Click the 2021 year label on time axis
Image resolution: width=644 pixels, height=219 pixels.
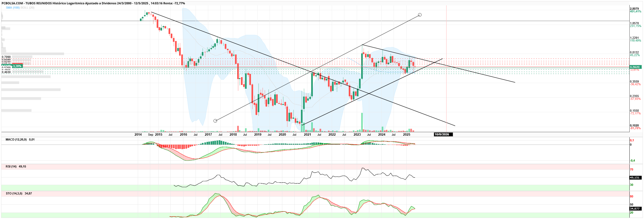[307, 134]
